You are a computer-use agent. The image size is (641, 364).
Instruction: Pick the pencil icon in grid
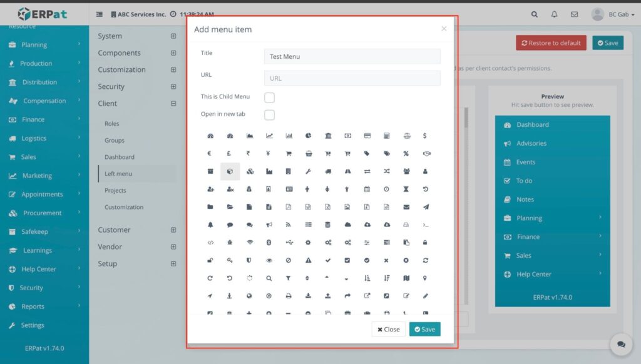426,296
